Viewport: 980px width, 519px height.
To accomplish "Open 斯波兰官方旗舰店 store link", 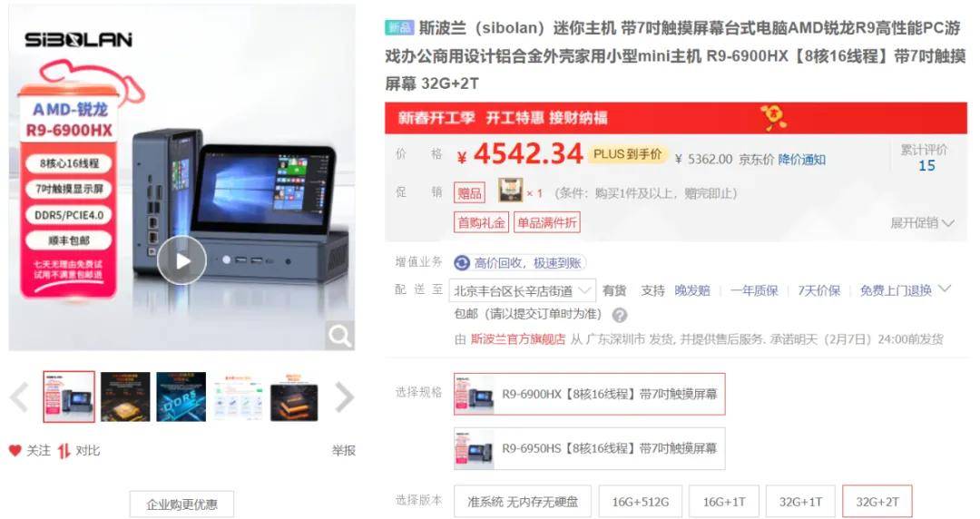I will (518, 339).
